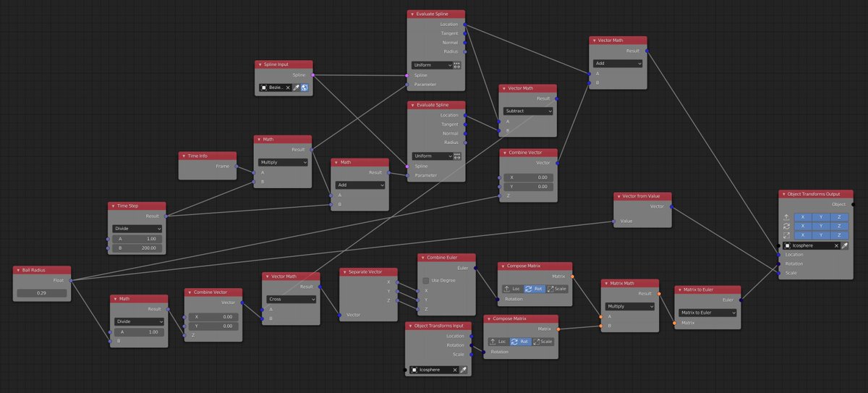Viewport: 868px width, 393px height.
Task: Click the Bezier object name field
Action: [x=276, y=88]
